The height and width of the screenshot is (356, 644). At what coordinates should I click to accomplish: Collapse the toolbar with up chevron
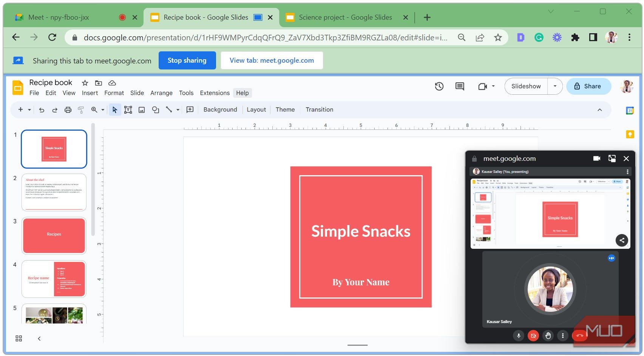click(599, 110)
